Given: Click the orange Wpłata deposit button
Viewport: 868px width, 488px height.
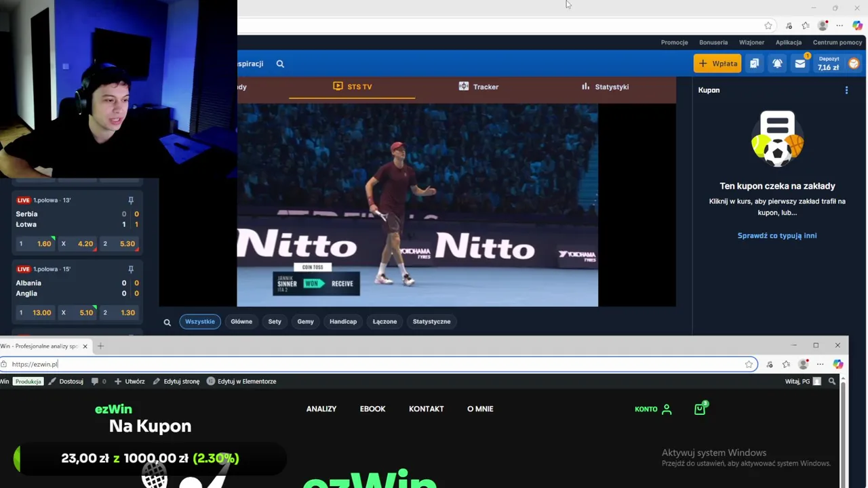Looking at the screenshot, I should pyautogui.click(x=717, y=64).
